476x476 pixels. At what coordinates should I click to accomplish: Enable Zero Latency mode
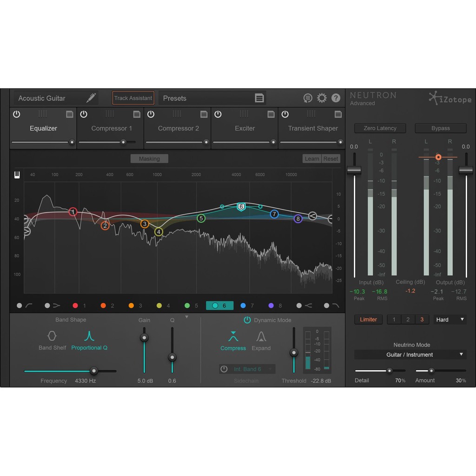(x=380, y=128)
